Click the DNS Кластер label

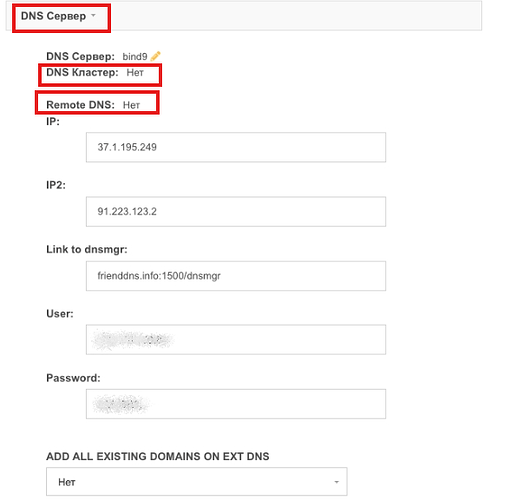pyautogui.click(x=82, y=72)
